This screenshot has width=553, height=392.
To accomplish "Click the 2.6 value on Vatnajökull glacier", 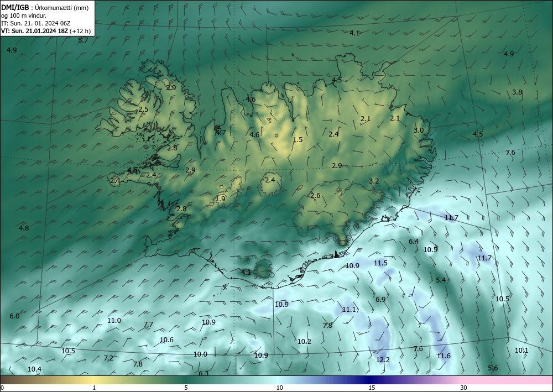I will tap(315, 196).
